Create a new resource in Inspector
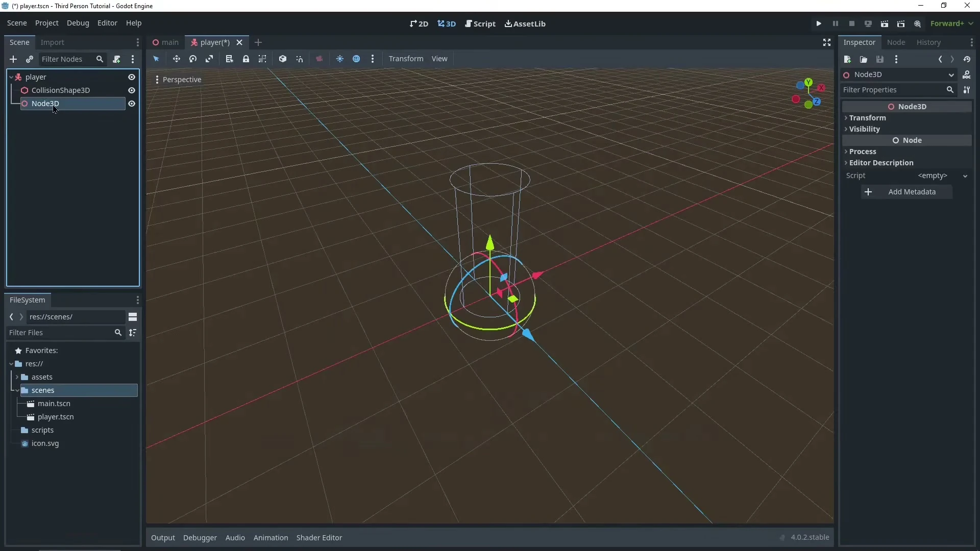 847,59
